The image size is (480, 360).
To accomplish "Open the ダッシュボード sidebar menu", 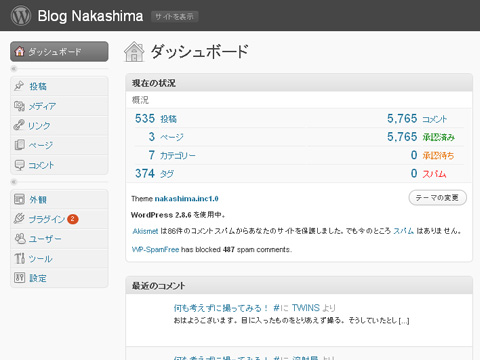I will click(x=59, y=52).
